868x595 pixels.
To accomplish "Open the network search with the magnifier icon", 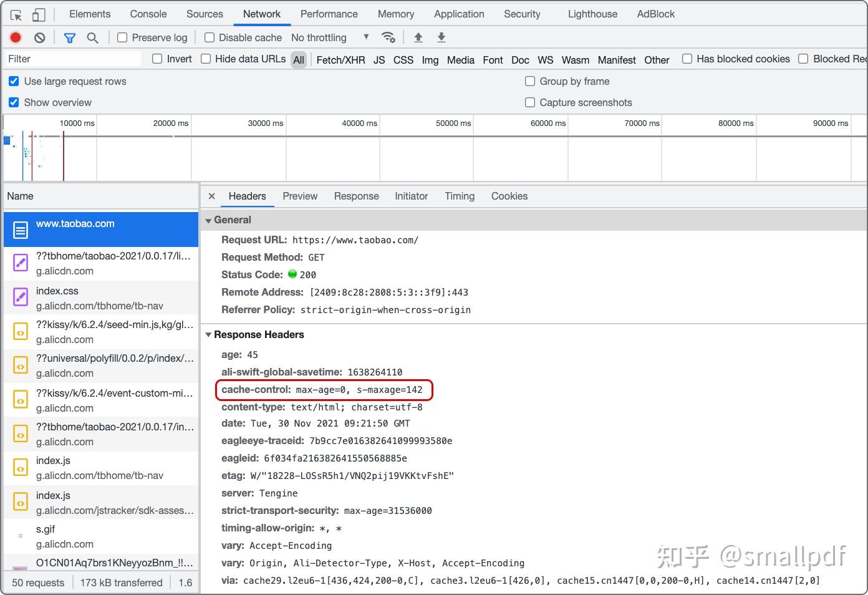I will [x=92, y=37].
